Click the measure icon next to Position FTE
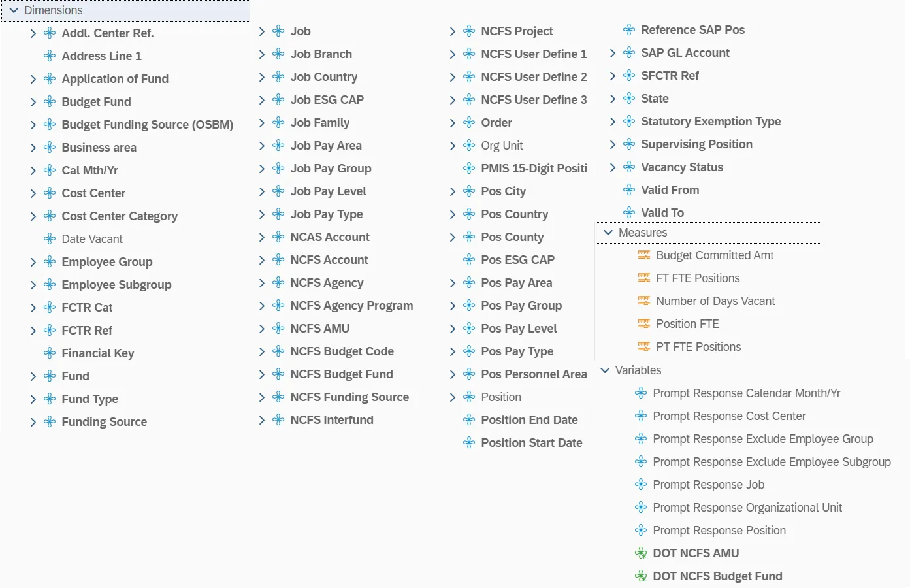Screen dimensions: 910x588 pos(643,324)
